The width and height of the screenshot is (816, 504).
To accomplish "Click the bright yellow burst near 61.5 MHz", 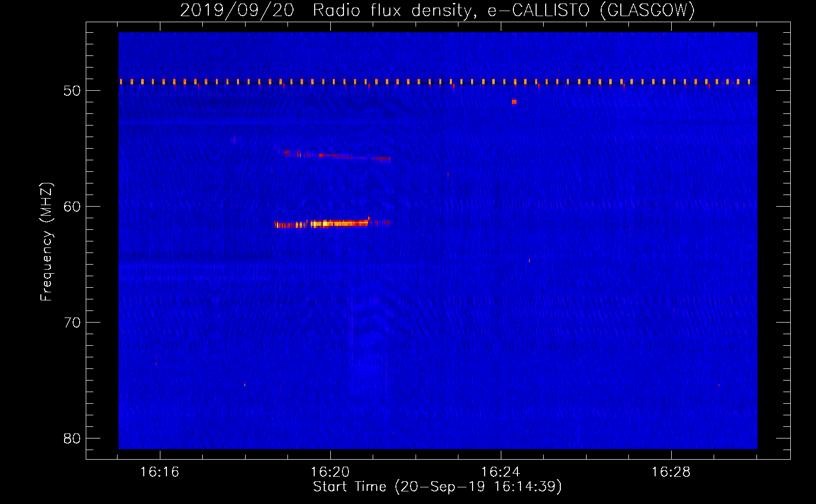I will (x=333, y=223).
